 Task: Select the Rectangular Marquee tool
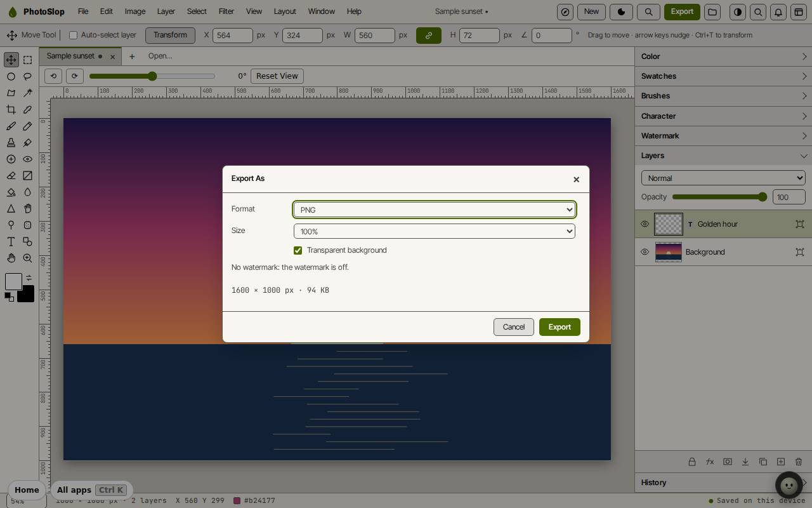click(x=27, y=60)
